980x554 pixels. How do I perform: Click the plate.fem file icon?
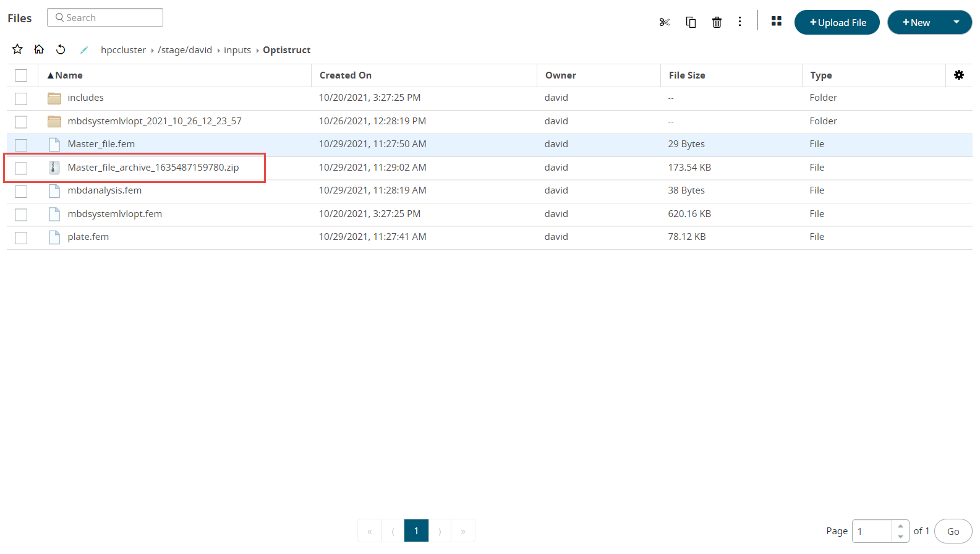(x=54, y=237)
